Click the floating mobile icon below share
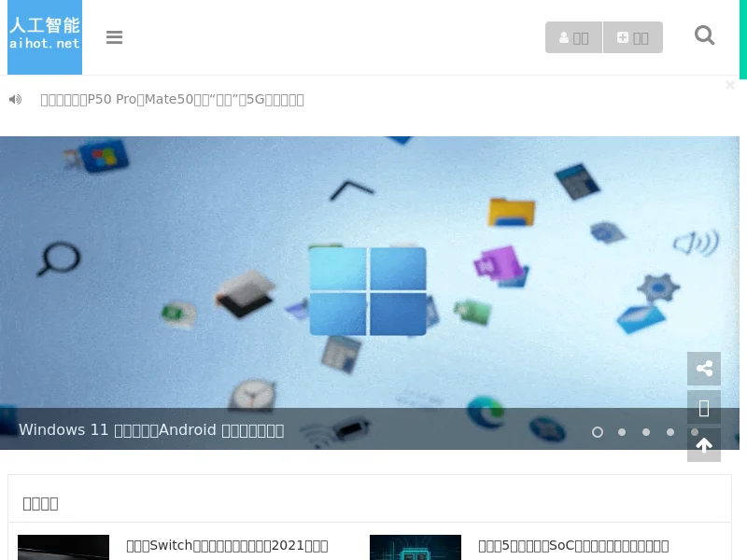This screenshot has height=560, width=747. (x=704, y=408)
